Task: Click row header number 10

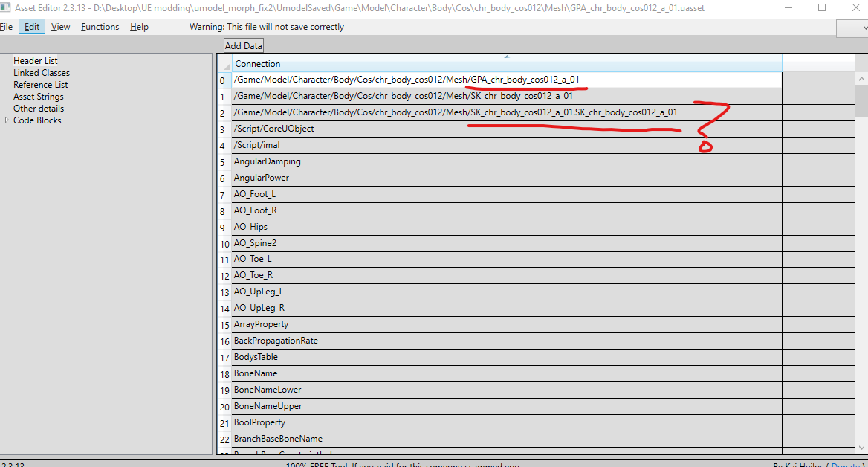Action: (x=224, y=243)
